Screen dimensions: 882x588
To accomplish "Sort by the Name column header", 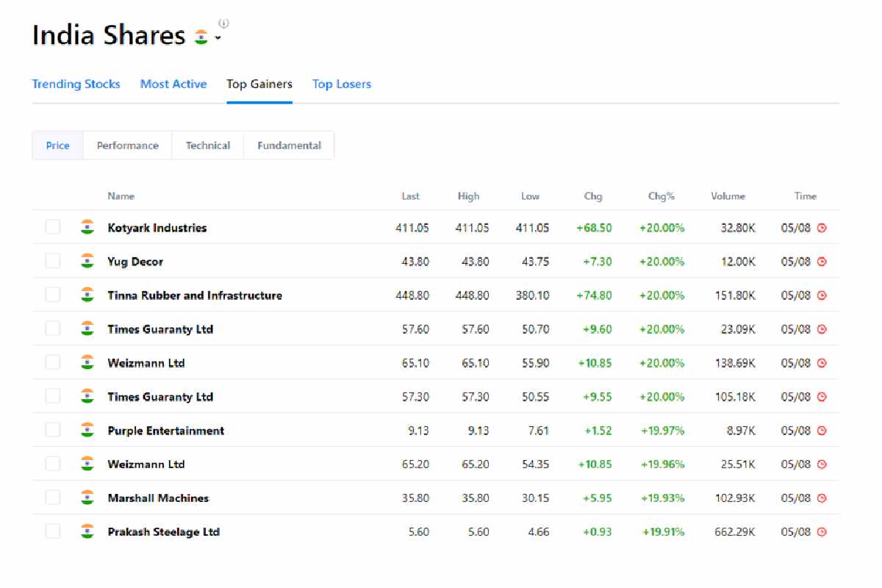I will (x=121, y=196).
